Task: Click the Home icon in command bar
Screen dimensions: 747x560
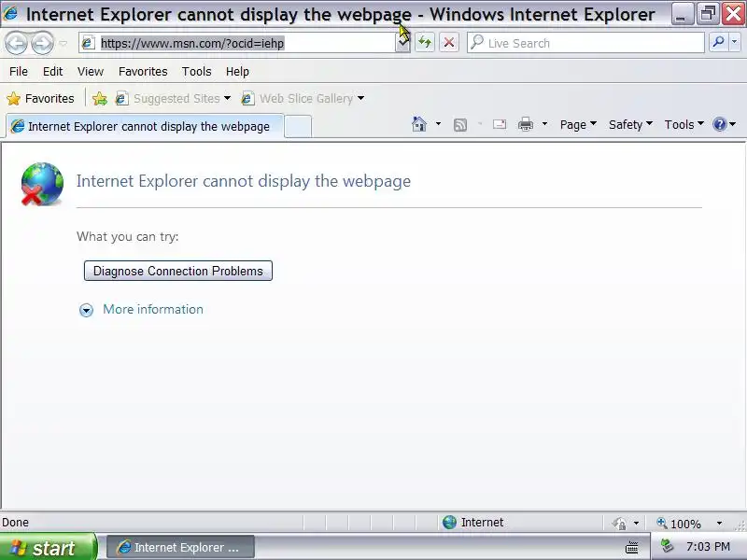Action: click(x=418, y=124)
